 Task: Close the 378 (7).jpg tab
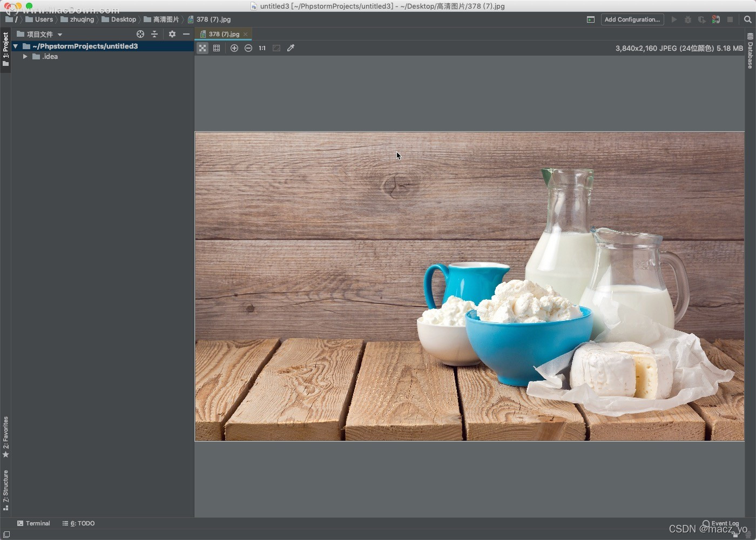[245, 34]
